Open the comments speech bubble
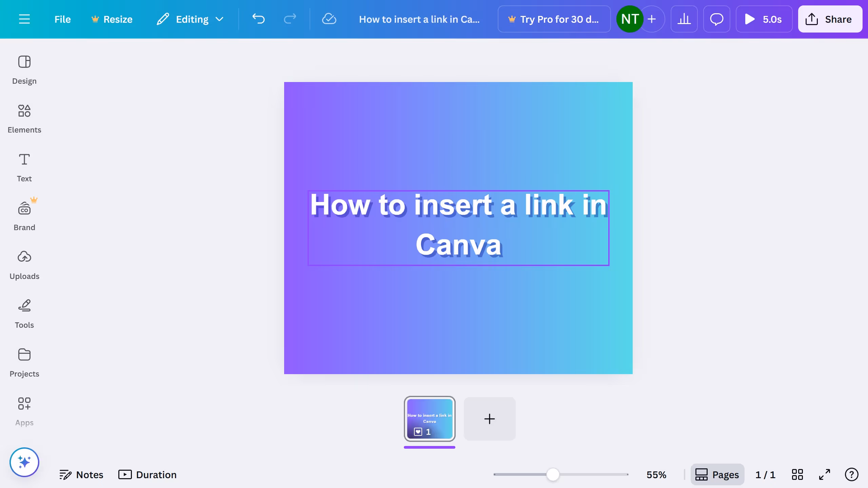This screenshot has width=868, height=488. click(716, 19)
